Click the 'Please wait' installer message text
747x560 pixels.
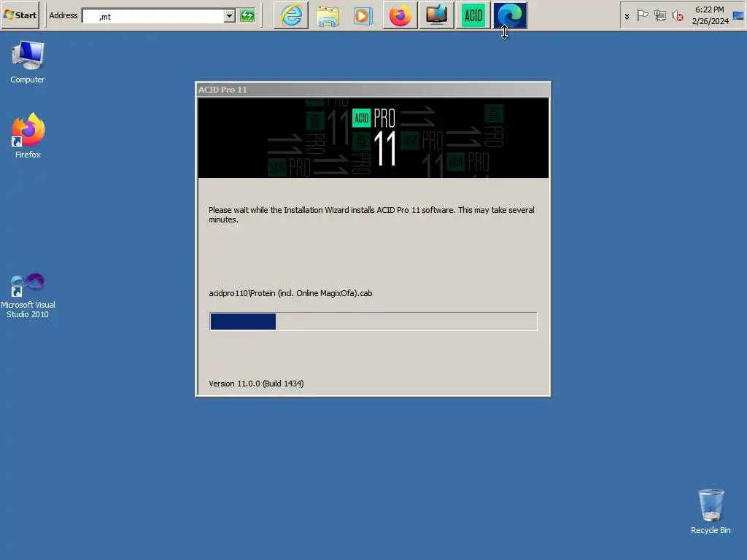coord(371,215)
